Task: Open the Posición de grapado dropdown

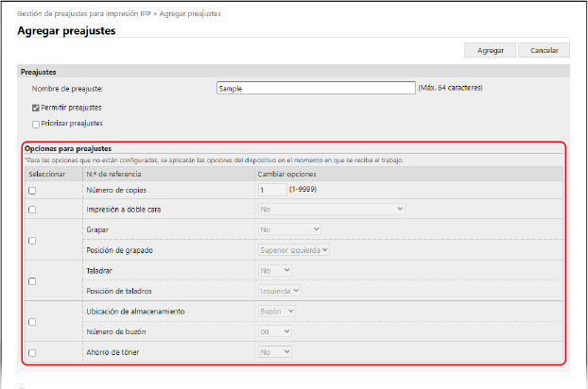Action: point(294,250)
